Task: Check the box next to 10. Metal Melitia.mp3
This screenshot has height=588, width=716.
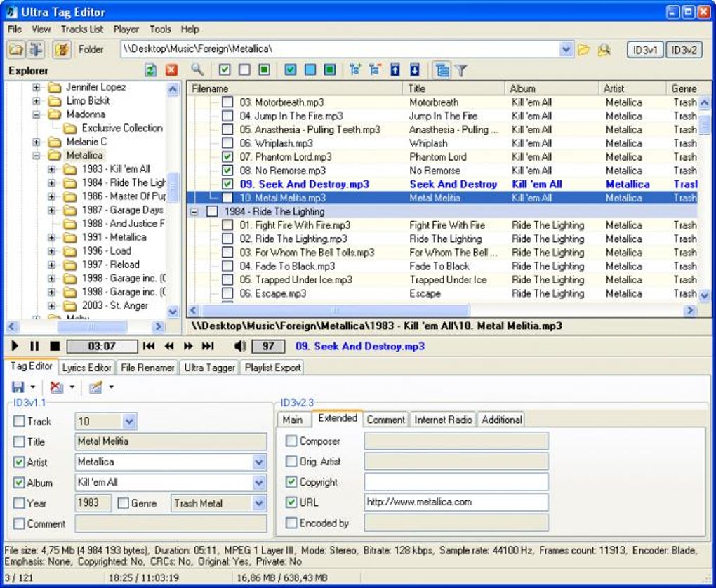Action: 227,198
